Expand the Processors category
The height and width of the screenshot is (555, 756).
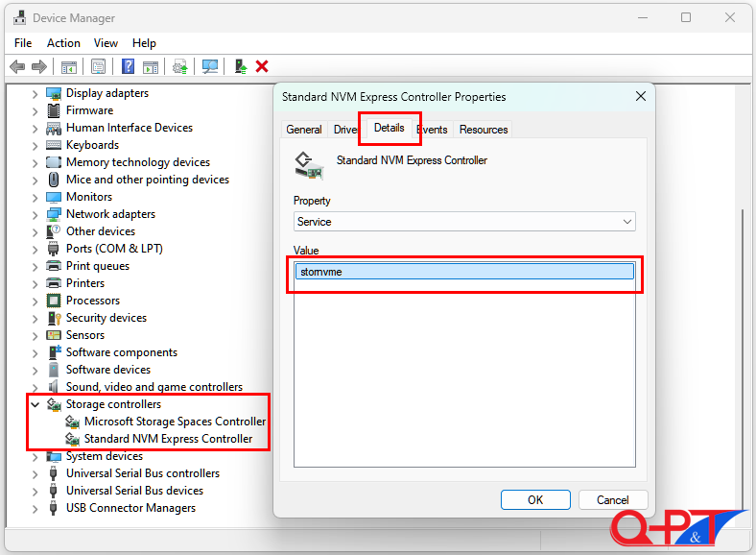(x=35, y=301)
